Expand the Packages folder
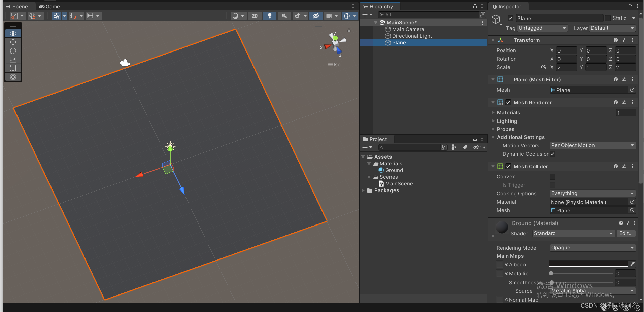The image size is (644, 312). 363,190
